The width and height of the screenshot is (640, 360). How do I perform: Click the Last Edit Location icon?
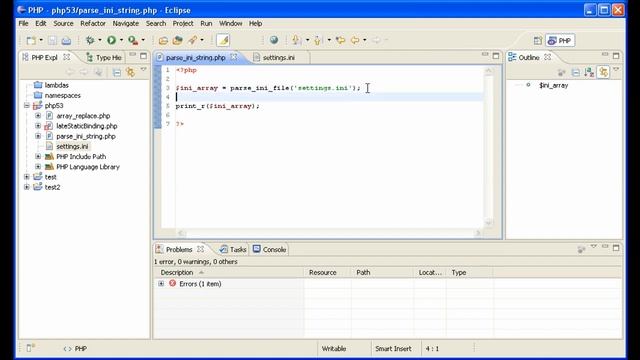coord(340,40)
